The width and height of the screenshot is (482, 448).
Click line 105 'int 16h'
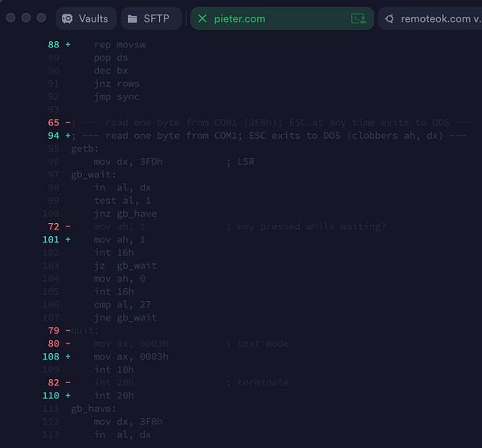[114, 291]
